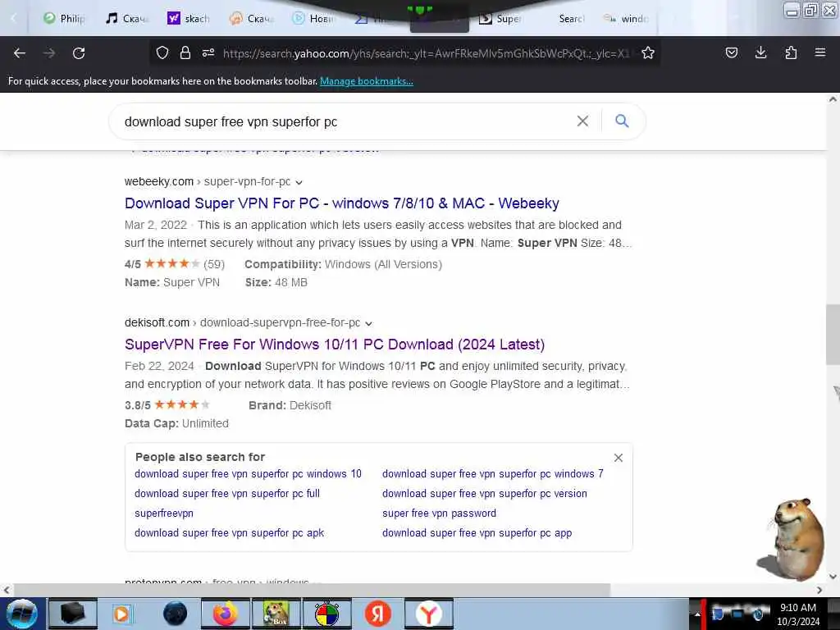The width and height of the screenshot is (840, 630).
Task: Switch to the Philip tab
Action: [66, 18]
